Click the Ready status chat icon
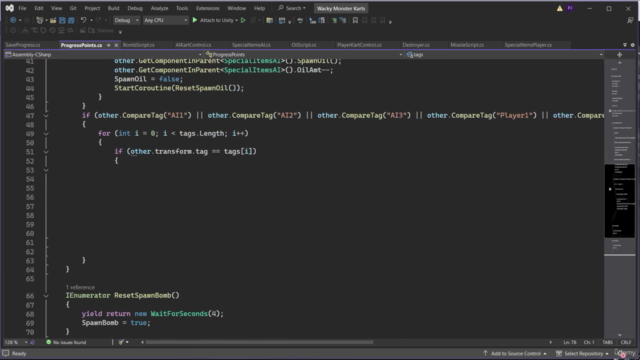640x360 pixels. 6,353
